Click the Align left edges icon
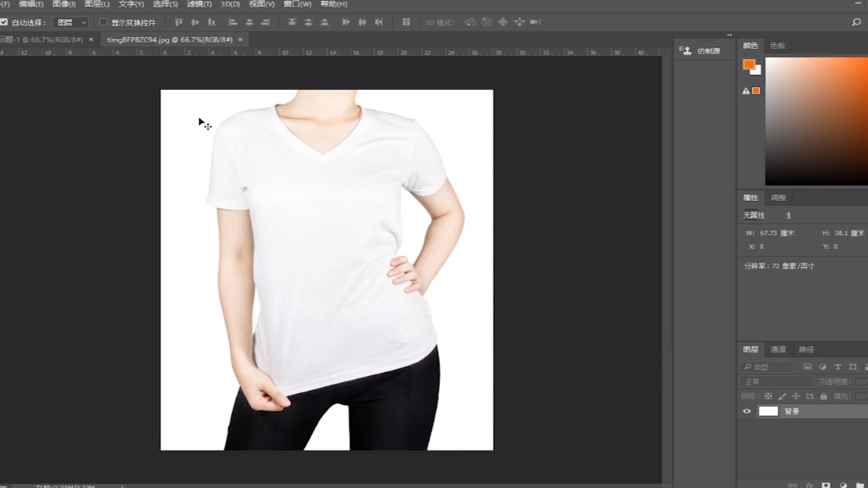 233,22
